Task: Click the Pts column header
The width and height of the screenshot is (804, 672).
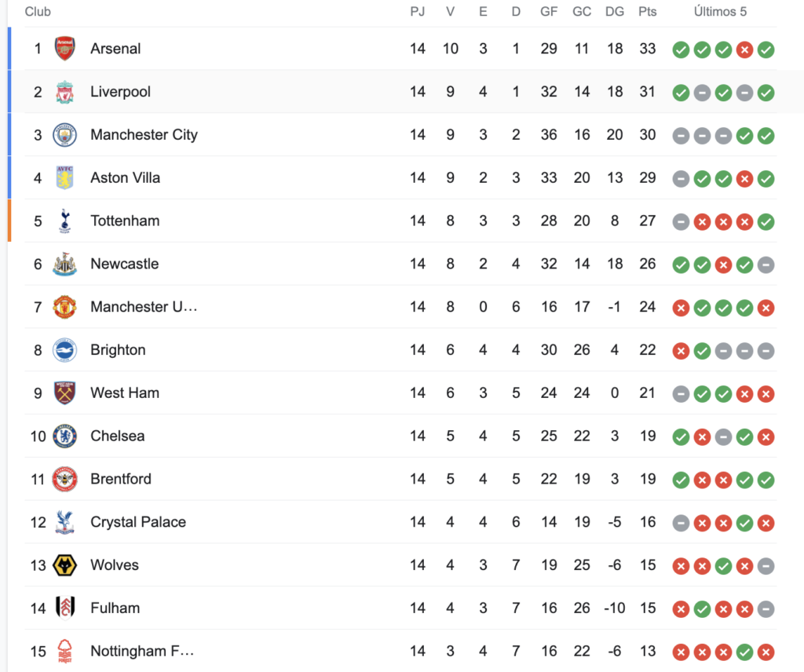Action: pos(647,12)
